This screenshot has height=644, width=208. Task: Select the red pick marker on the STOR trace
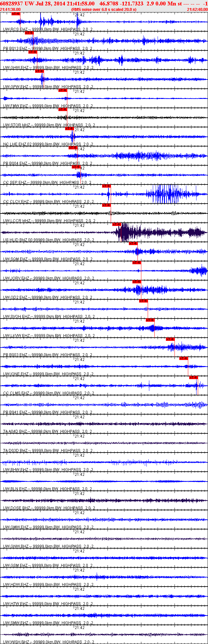[x=63, y=109]
